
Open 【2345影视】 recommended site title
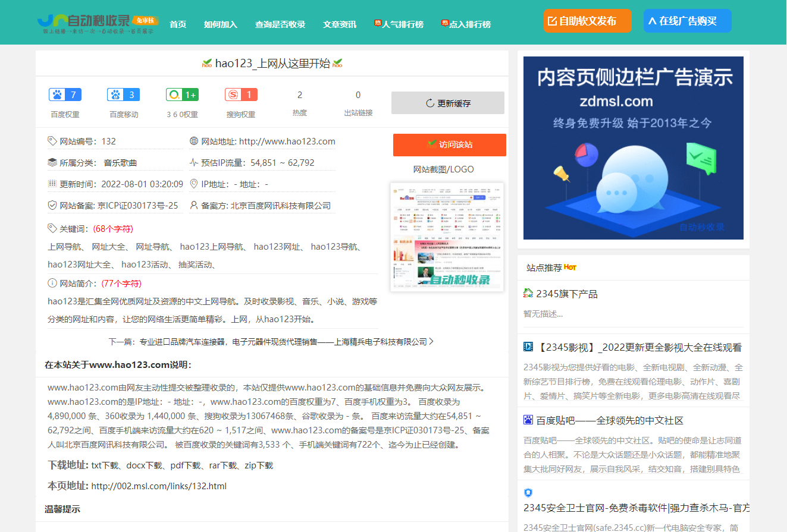pos(639,347)
